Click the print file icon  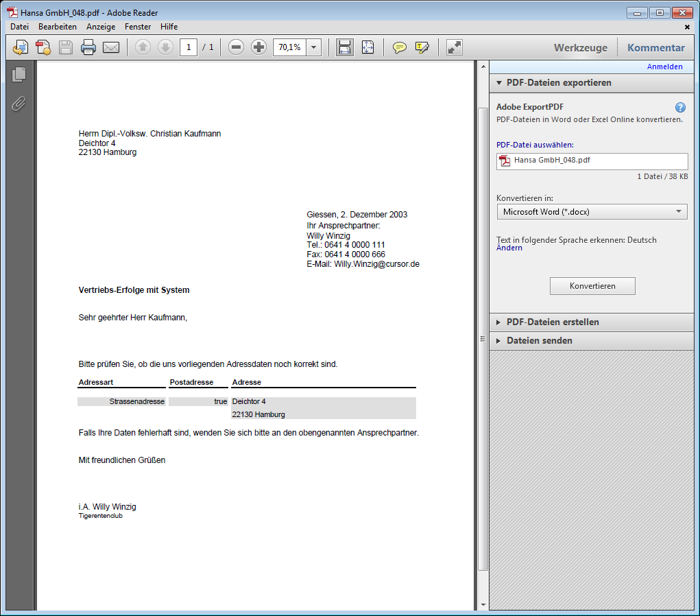[x=88, y=47]
